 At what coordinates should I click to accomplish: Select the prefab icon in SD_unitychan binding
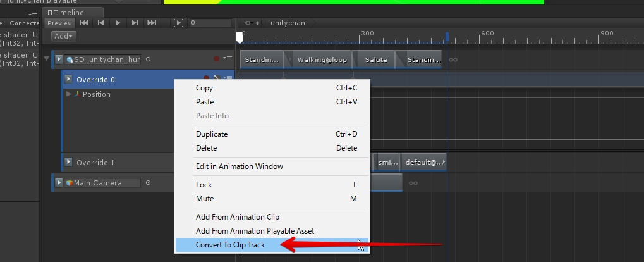pos(70,59)
